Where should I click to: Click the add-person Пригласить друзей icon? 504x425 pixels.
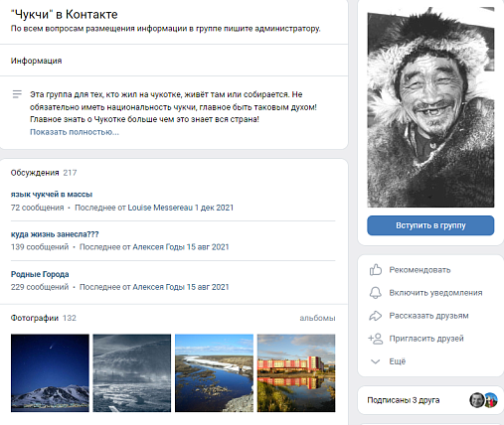pos(376,339)
